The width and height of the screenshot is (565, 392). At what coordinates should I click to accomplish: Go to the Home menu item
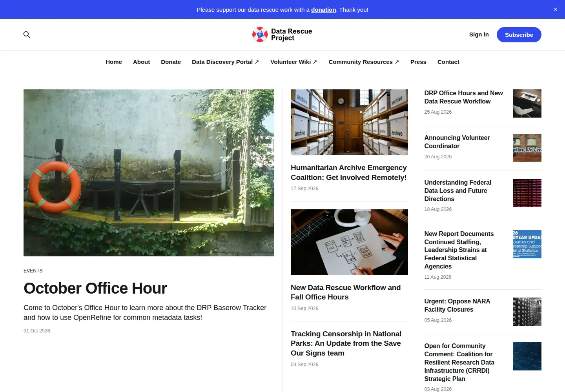tap(114, 62)
